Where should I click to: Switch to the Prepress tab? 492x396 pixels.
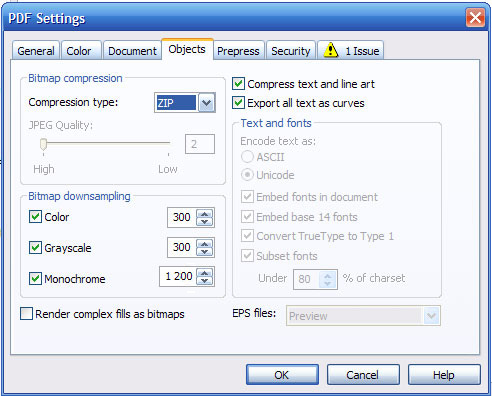click(238, 51)
